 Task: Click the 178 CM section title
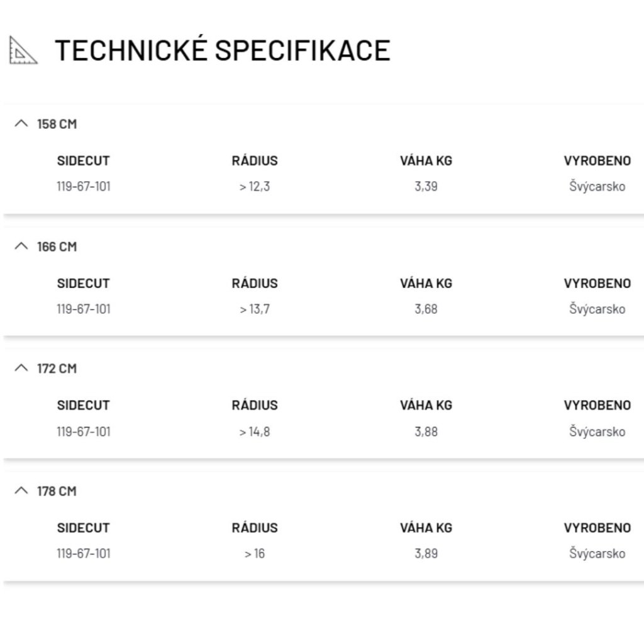[57, 491]
